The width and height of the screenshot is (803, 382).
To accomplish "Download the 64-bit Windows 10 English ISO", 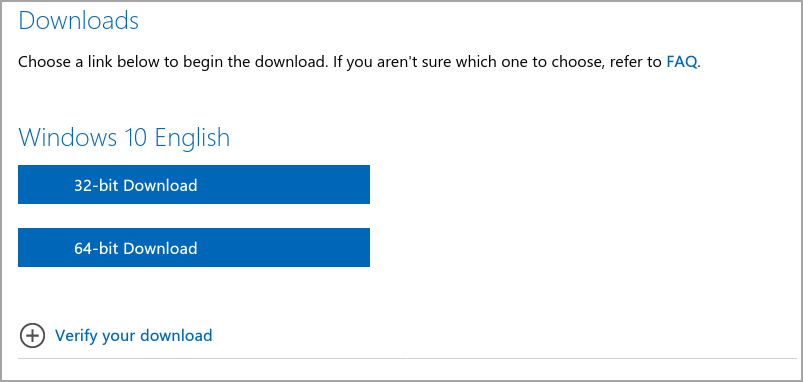I will pos(194,247).
